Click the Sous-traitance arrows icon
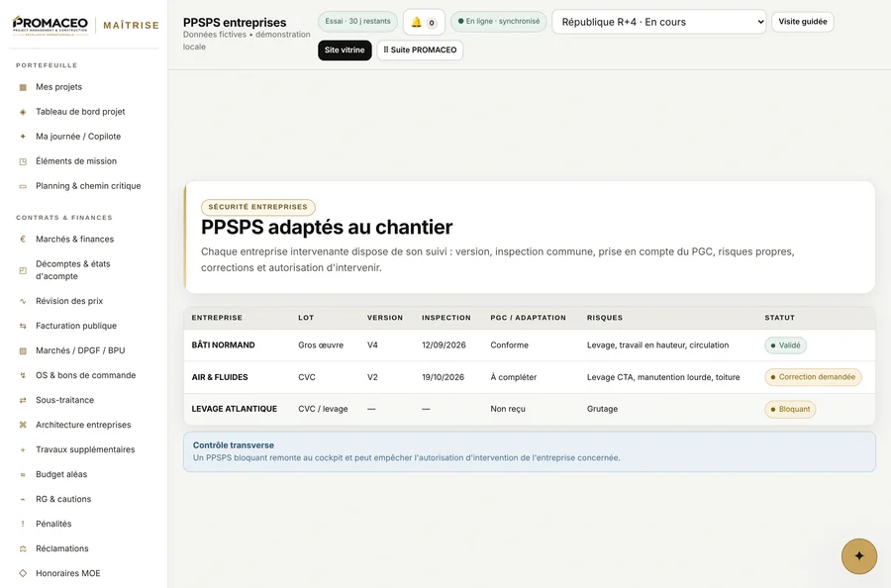This screenshot has width=891, height=588. [23, 401]
